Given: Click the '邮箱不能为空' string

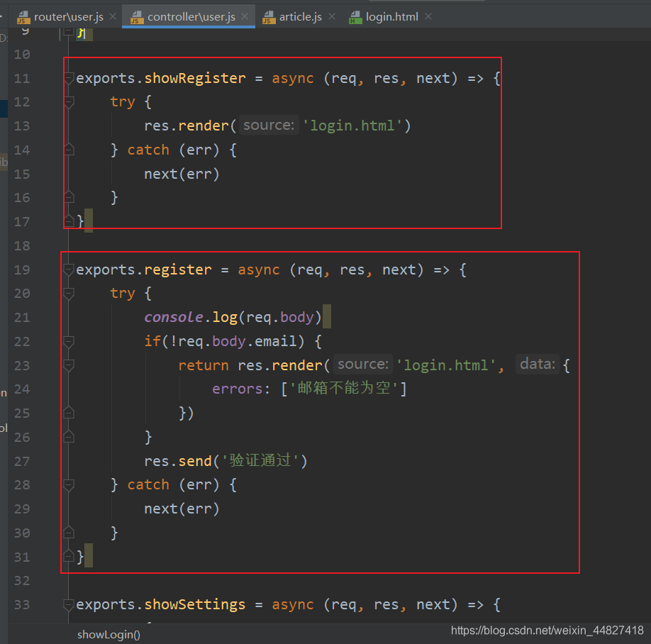Looking at the screenshot, I should [x=344, y=388].
